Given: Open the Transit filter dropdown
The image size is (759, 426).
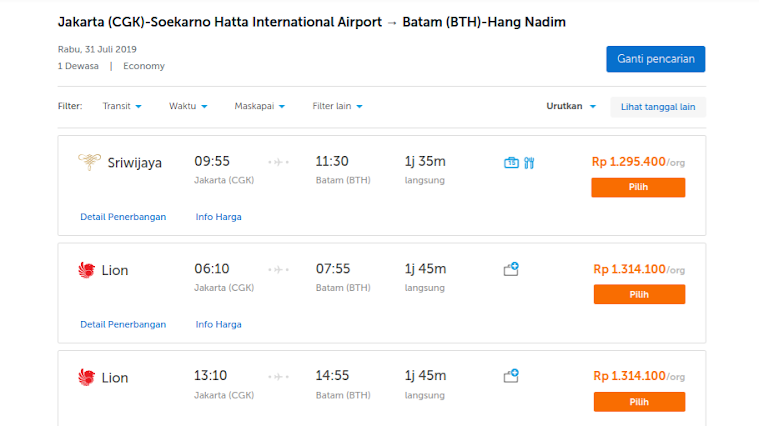Looking at the screenshot, I should [x=122, y=106].
